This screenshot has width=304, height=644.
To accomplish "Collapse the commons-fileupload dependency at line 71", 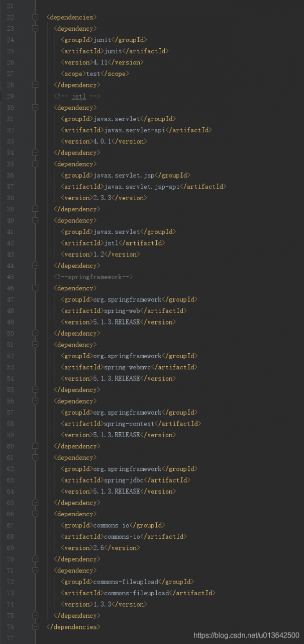I will [x=35, y=571].
